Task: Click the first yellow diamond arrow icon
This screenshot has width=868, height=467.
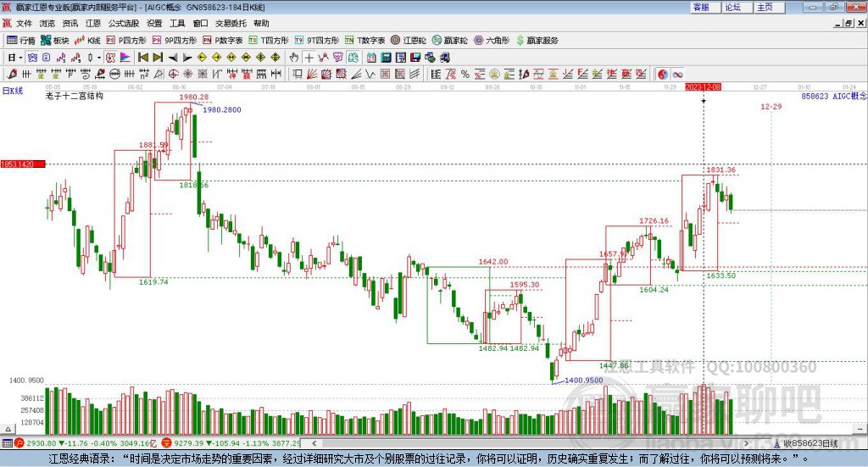Action: [x=202, y=58]
